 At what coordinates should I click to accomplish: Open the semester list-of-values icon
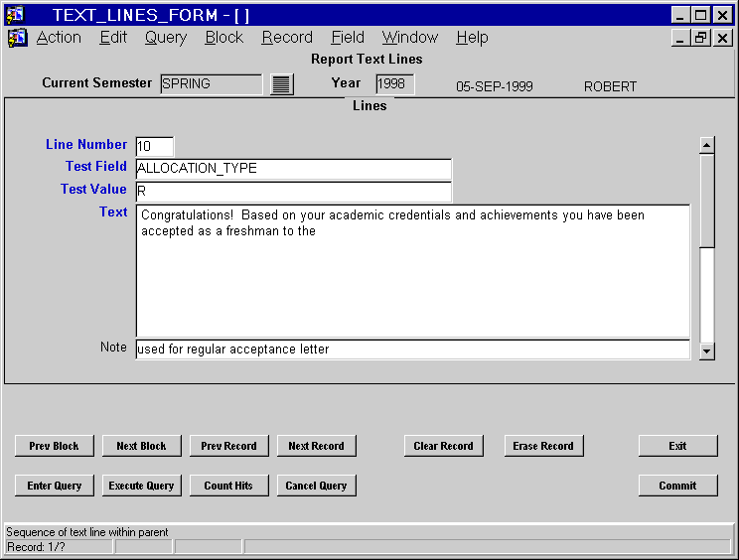[282, 84]
